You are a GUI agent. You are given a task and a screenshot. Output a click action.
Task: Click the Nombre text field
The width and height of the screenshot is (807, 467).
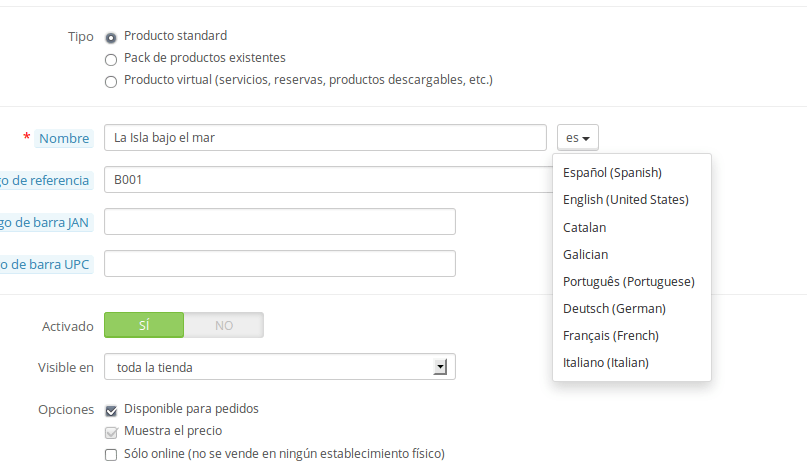[x=325, y=137]
